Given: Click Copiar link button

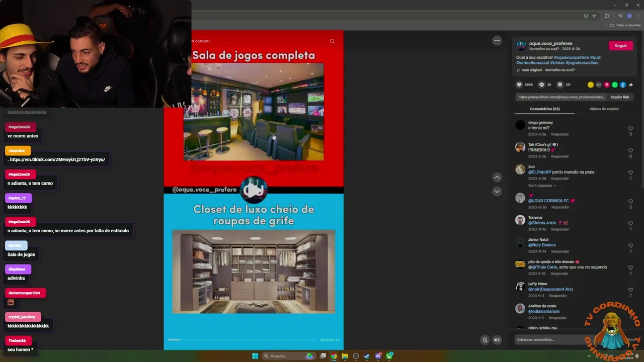Looking at the screenshot, I should tap(620, 97).
